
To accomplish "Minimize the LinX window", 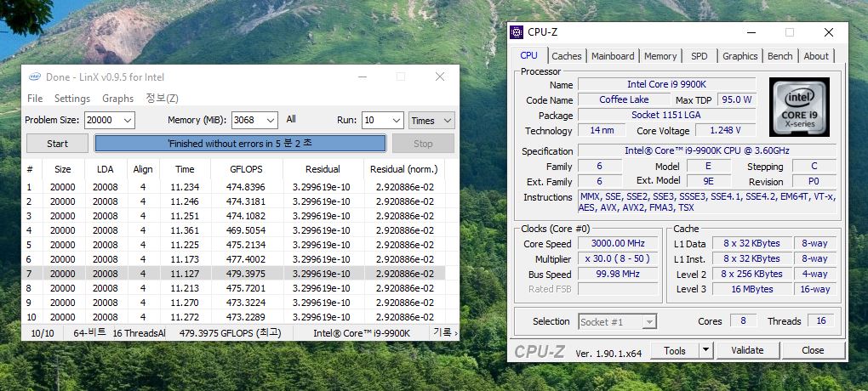I will click(x=359, y=76).
